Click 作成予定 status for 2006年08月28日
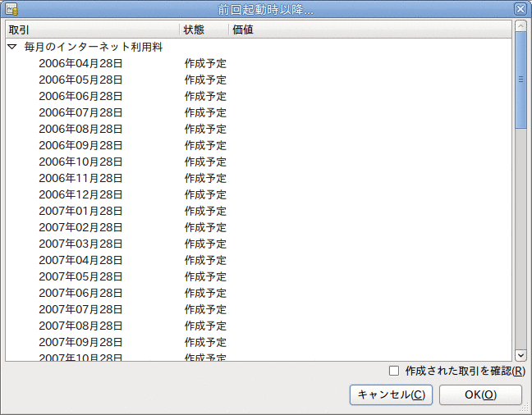 pyautogui.click(x=205, y=129)
